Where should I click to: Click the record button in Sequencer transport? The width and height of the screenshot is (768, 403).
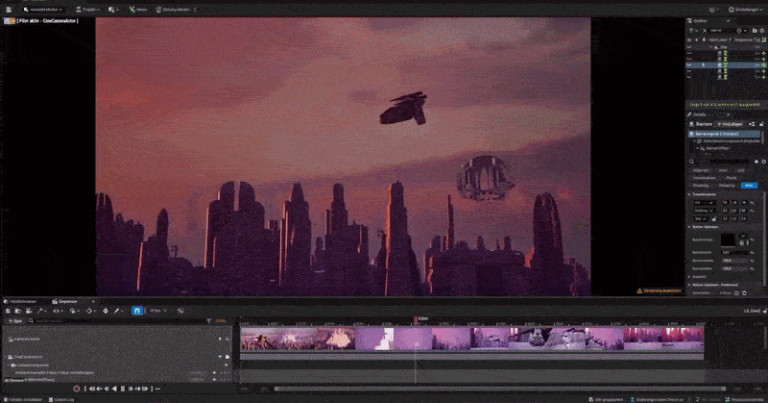[74, 388]
